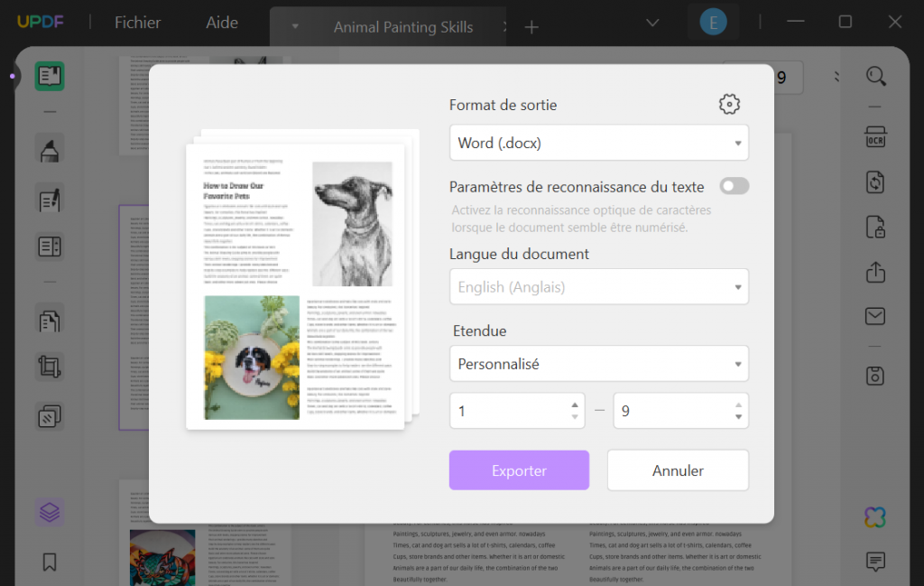The width and height of the screenshot is (924, 586).
Task: Open the Langue du document dropdown
Action: pyautogui.click(x=598, y=286)
